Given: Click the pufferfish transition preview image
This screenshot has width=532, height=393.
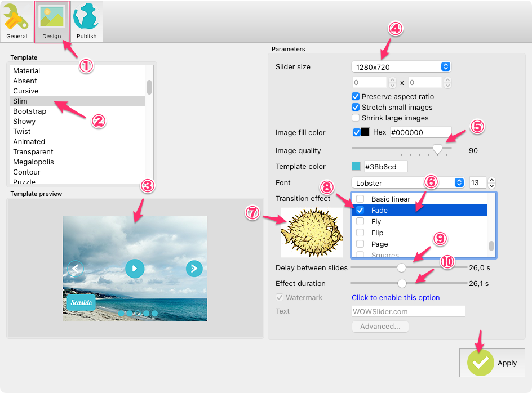Looking at the screenshot, I should click(x=312, y=233).
